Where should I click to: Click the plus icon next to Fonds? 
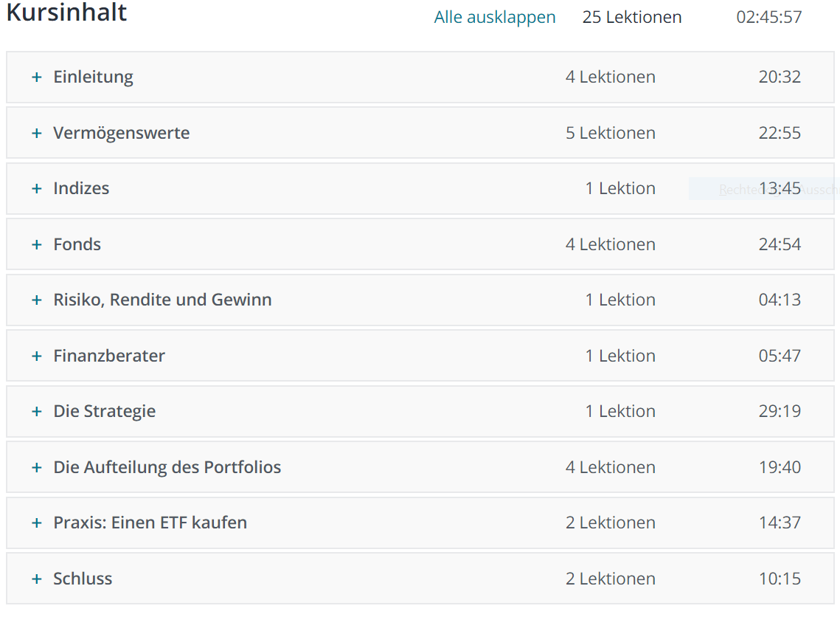coord(36,244)
